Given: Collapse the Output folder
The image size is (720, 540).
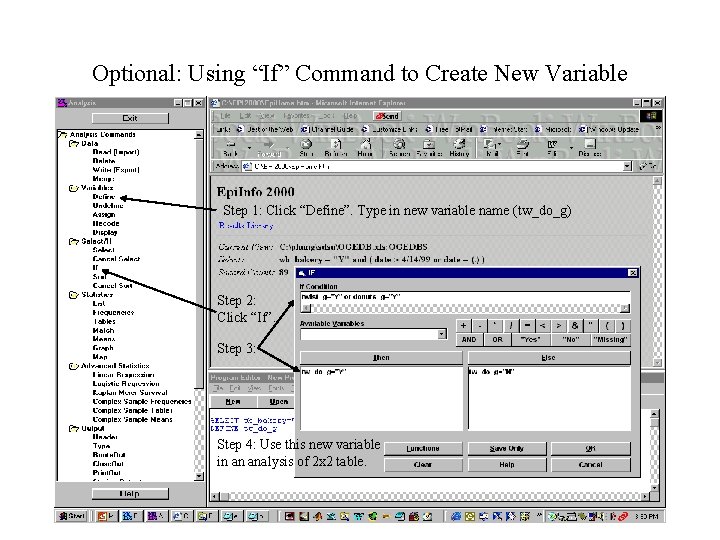Looking at the screenshot, I should click(73, 428).
